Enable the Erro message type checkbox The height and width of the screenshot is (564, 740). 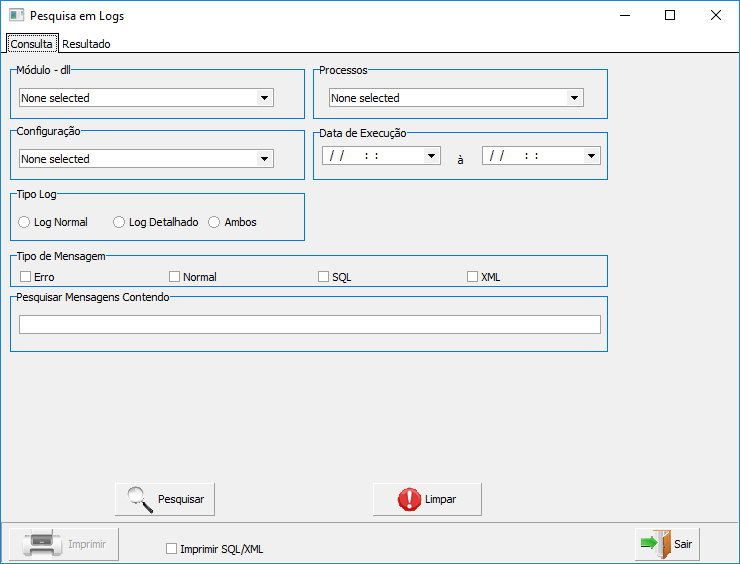coord(25,277)
